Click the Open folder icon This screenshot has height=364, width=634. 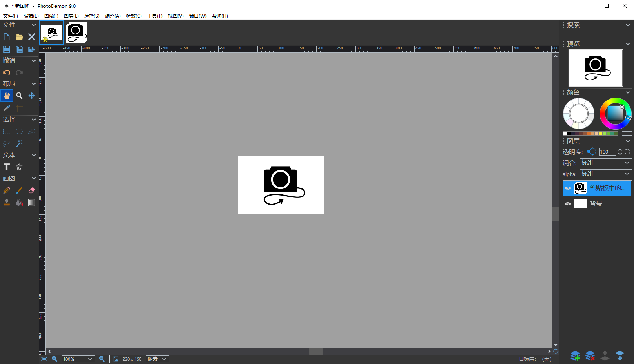(x=19, y=37)
